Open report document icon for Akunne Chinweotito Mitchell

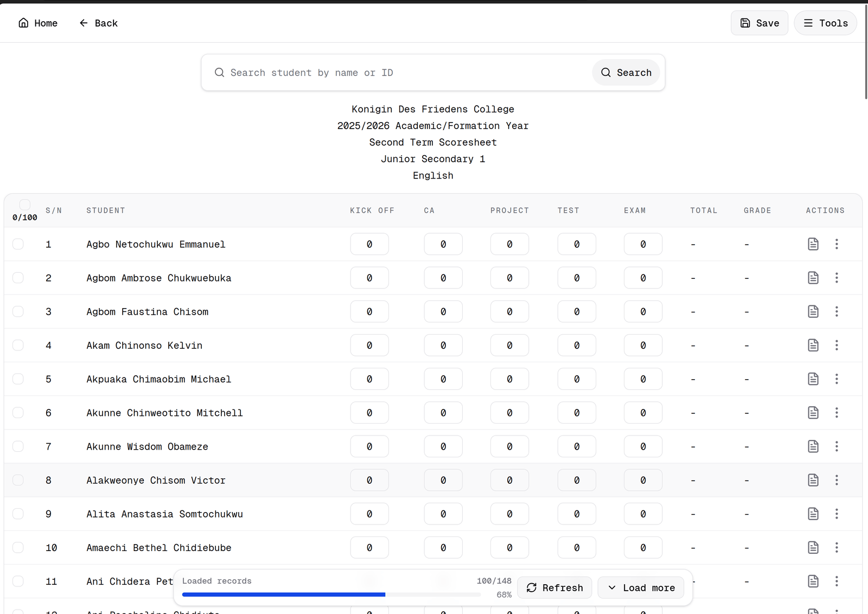pyautogui.click(x=813, y=413)
